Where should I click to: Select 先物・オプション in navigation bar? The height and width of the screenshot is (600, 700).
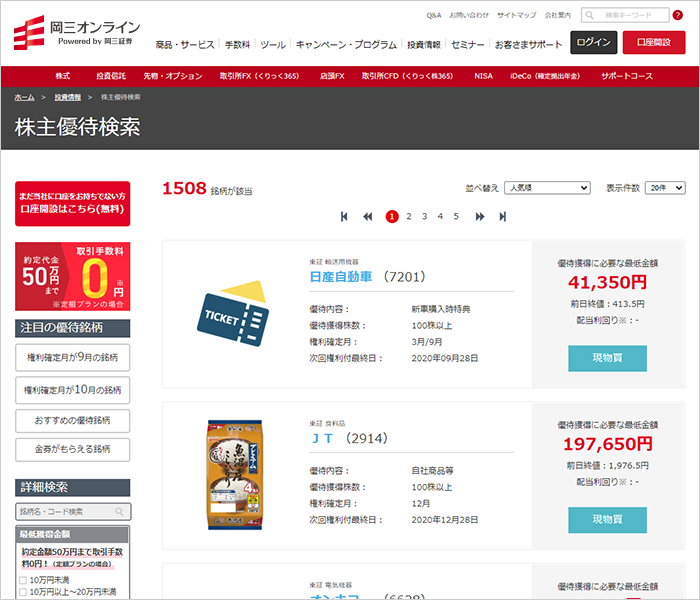click(x=173, y=76)
